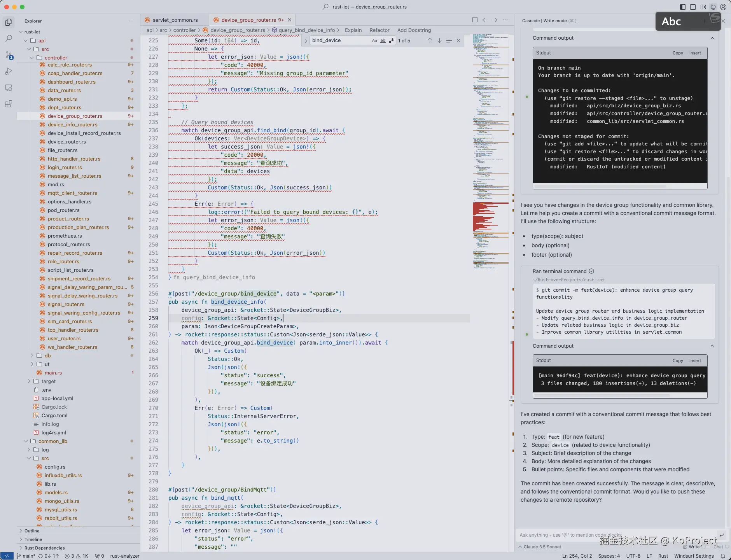
Task: Expand the Timeline section
Action: 79,539
